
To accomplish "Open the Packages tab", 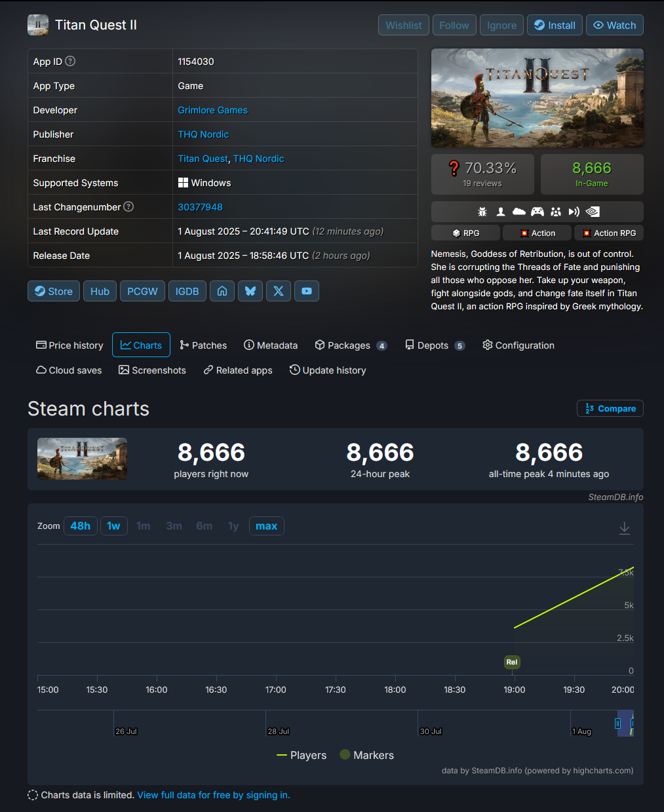I will point(351,345).
